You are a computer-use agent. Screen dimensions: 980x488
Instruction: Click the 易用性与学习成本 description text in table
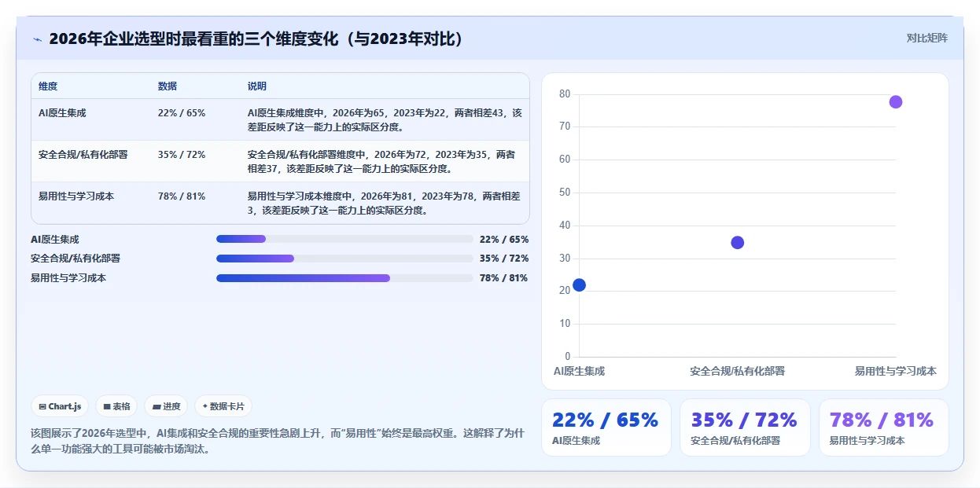[385, 203]
